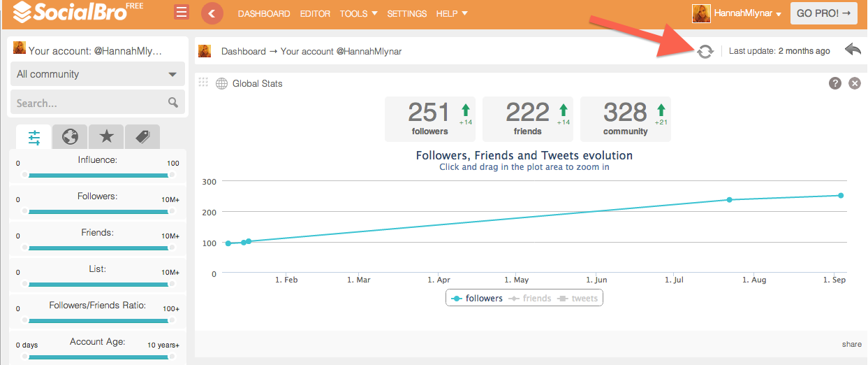Switch to the globe location tab

[x=70, y=136]
